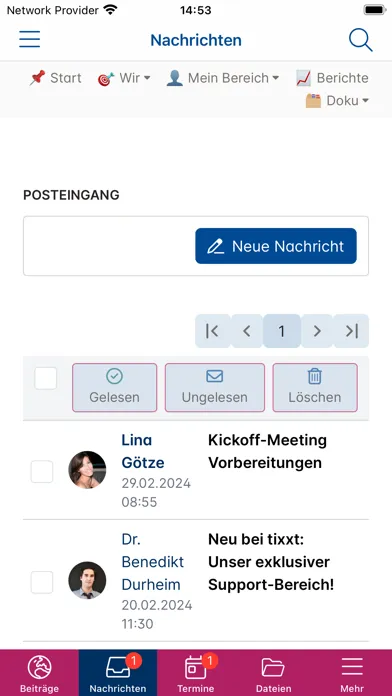
Task: Tap Lina Götze's profile photo
Action: point(87,470)
